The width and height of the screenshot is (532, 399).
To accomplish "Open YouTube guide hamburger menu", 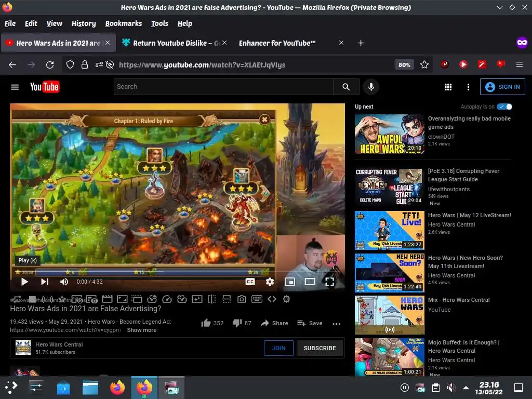I will pos(15,87).
